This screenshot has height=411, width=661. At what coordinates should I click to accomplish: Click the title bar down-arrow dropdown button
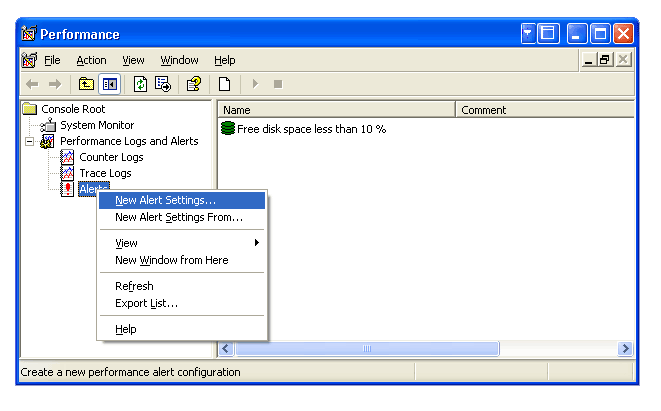[x=527, y=34]
